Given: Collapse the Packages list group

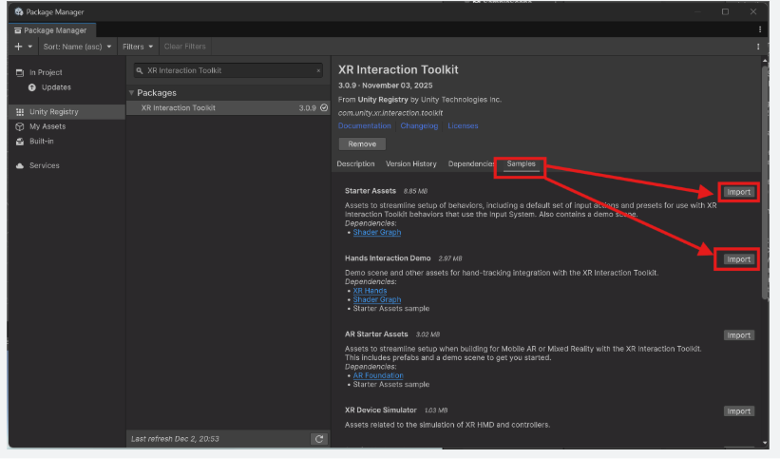Looking at the screenshot, I should [131, 93].
